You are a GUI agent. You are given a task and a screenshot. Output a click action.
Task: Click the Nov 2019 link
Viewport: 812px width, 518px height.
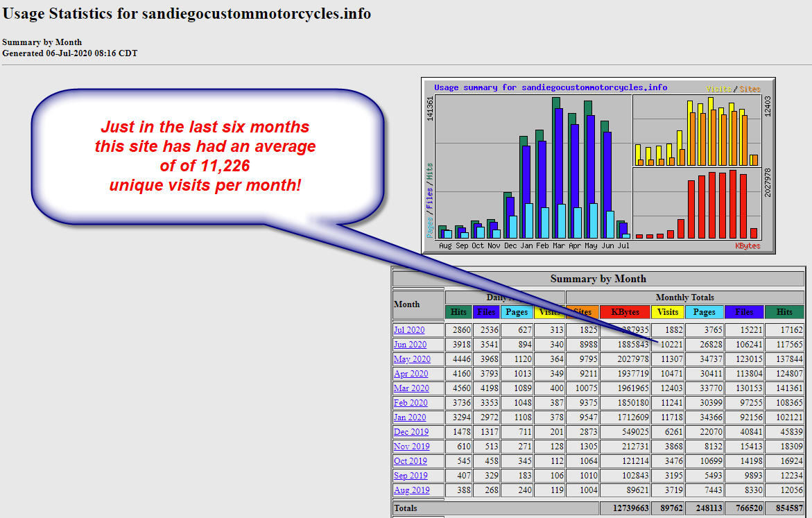(x=411, y=447)
